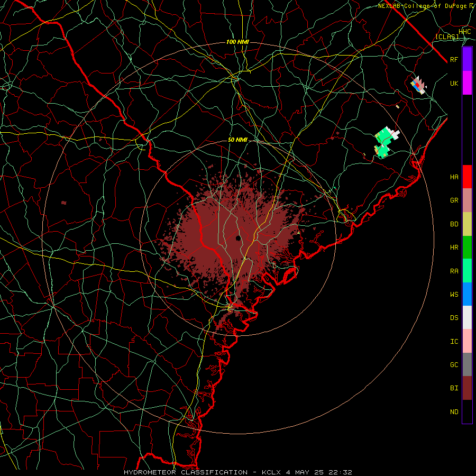Screen dimensions: 476x476
Task: Click the pink-tan GR color swatch
Action: click(467, 200)
